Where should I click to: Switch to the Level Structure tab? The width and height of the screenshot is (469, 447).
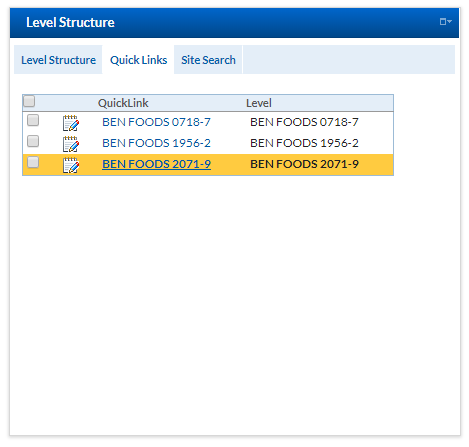[x=58, y=60]
